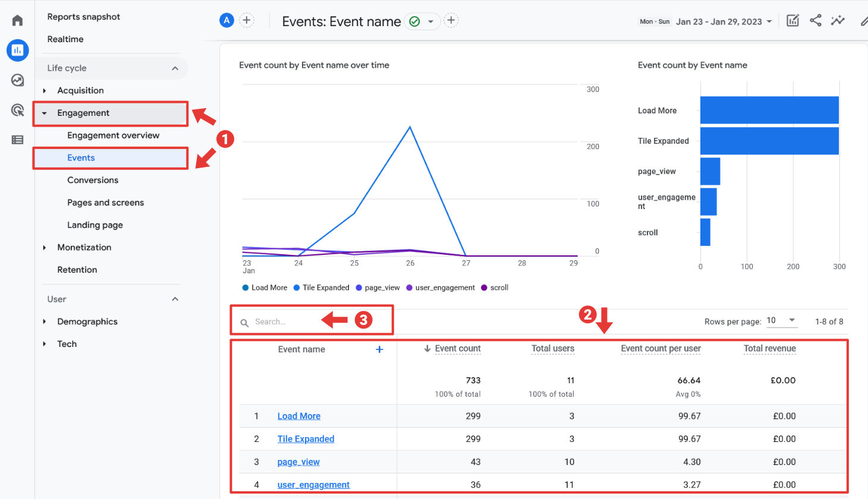Add a secondary dimension with the plus icon
This screenshot has height=499, width=868.
tap(379, 349)
